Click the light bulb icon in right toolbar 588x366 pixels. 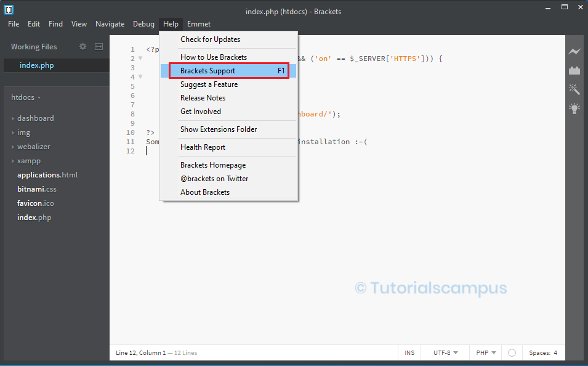point(574,108)
